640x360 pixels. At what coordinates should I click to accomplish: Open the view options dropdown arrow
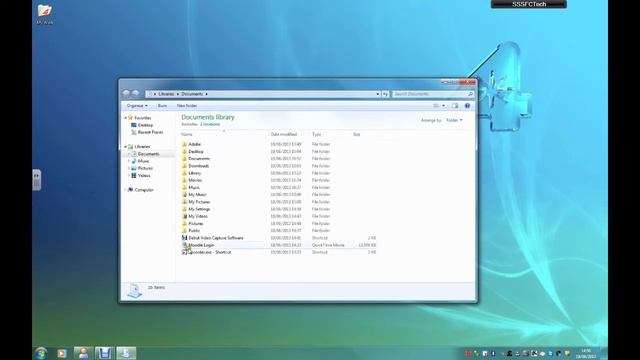click(444, 106)
